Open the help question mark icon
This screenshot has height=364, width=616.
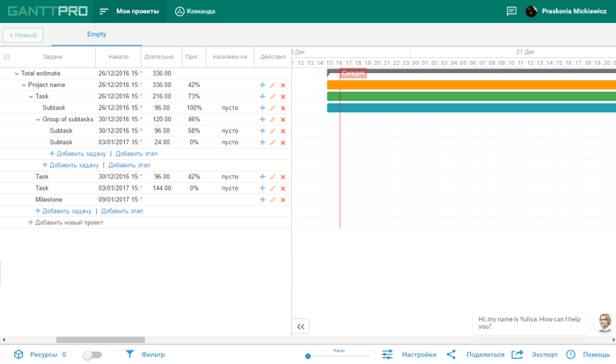[570, 354]
